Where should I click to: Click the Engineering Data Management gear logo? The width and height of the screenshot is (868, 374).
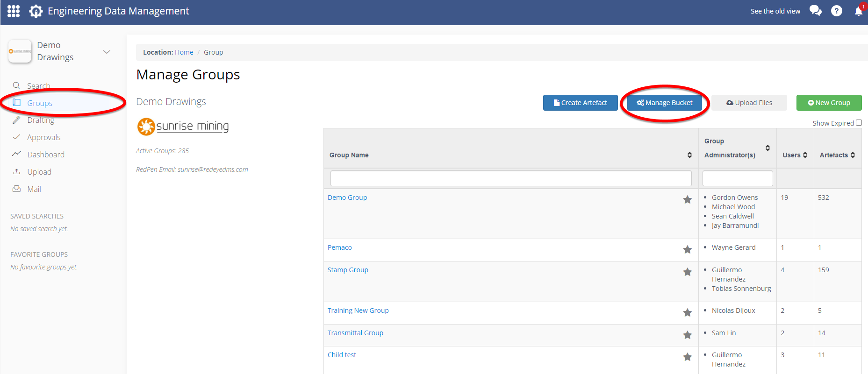pos(36,11)
